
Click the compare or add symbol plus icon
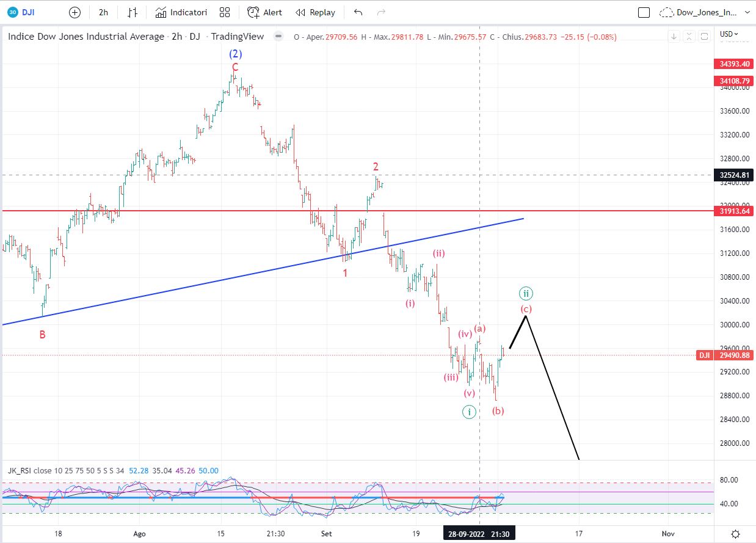click(x=75, y=12)
